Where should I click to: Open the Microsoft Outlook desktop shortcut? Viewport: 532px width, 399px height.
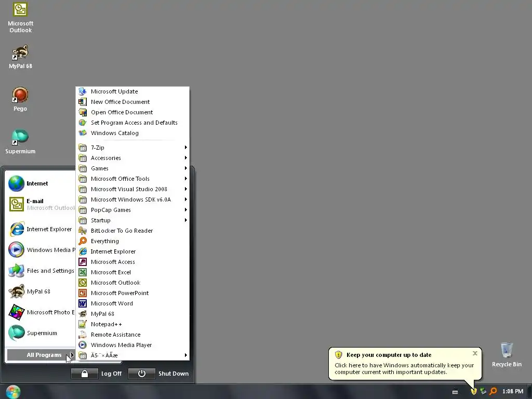point(20,18)
